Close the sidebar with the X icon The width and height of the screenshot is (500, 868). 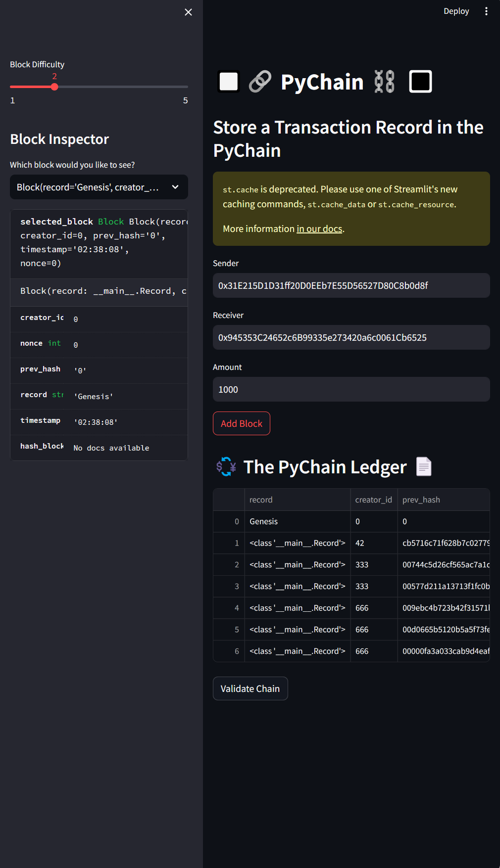tap(188, 12)
